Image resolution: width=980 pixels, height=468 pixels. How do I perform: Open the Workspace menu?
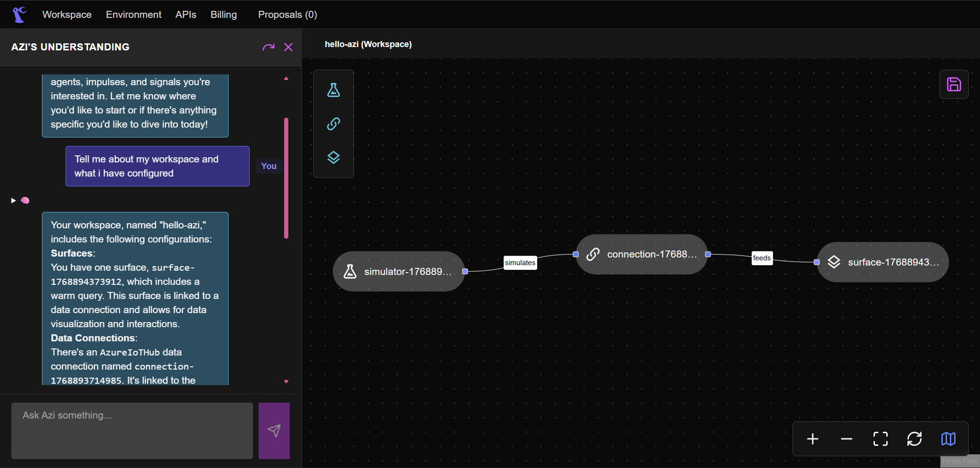point(67,15)
